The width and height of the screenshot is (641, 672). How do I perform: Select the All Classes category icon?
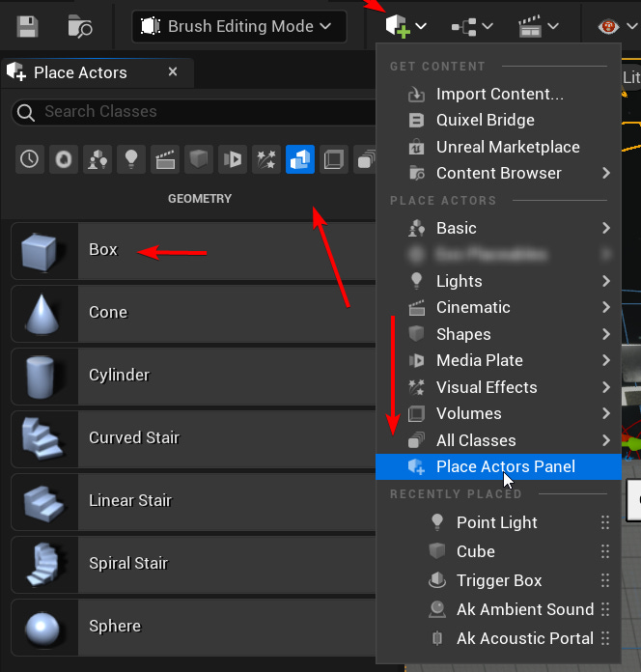pyautogui.click(x=365, y=159)
